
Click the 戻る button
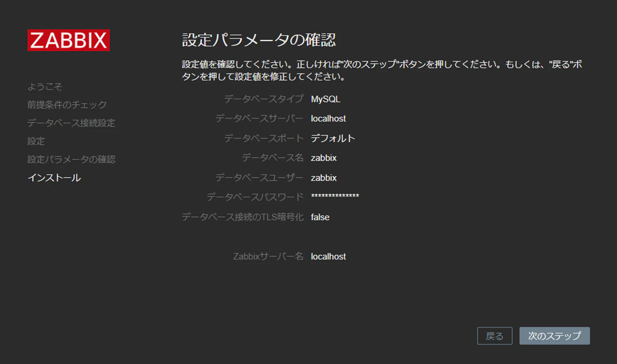tap(495, 336)
